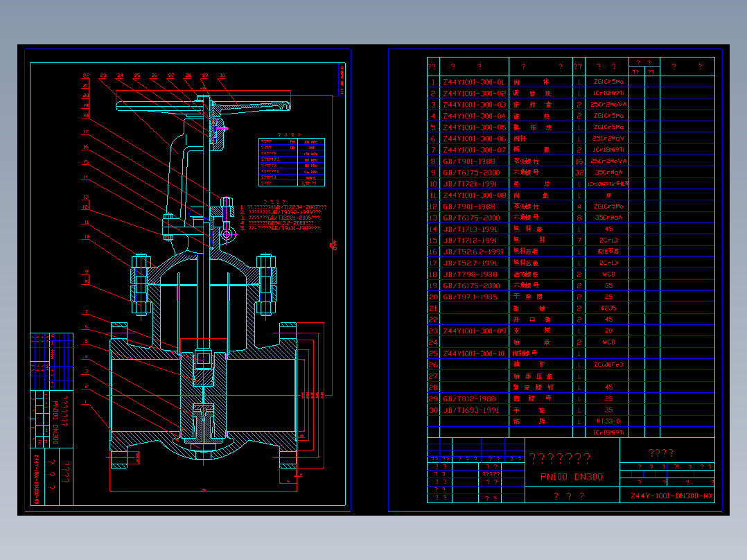This screenshot has width=747, height=560.
Task: Select the text Z44Y100I-300-08
Action: 474,195
